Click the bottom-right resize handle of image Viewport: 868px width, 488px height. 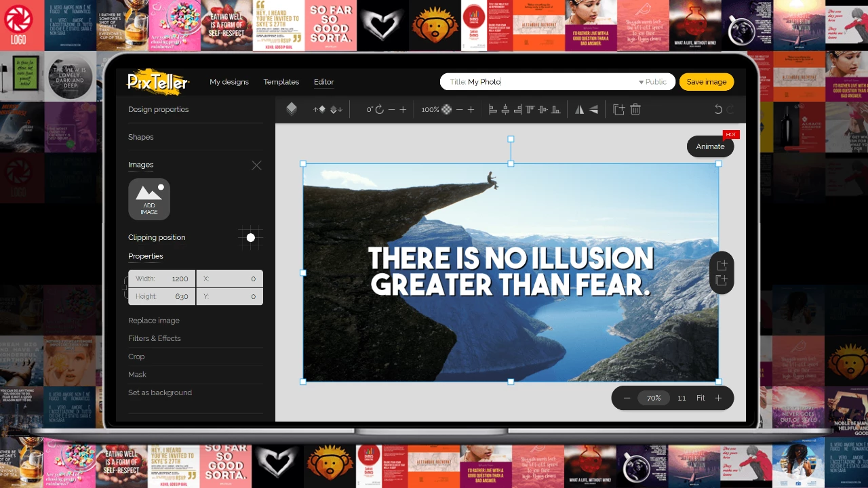(719, 382)
